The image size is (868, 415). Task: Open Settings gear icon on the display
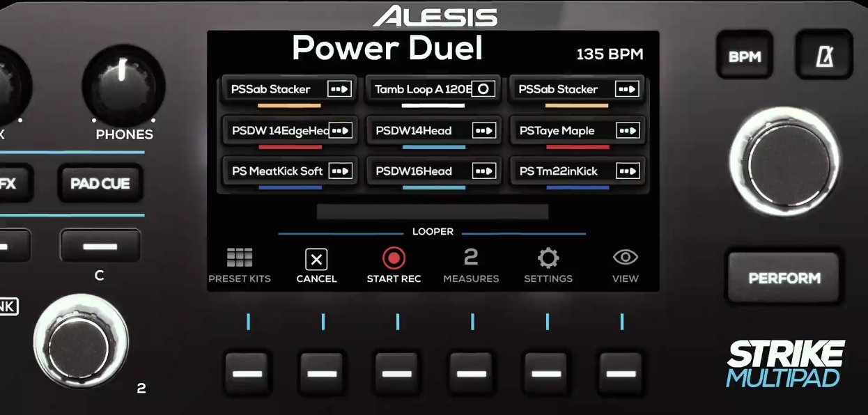(x=548, y=259)
